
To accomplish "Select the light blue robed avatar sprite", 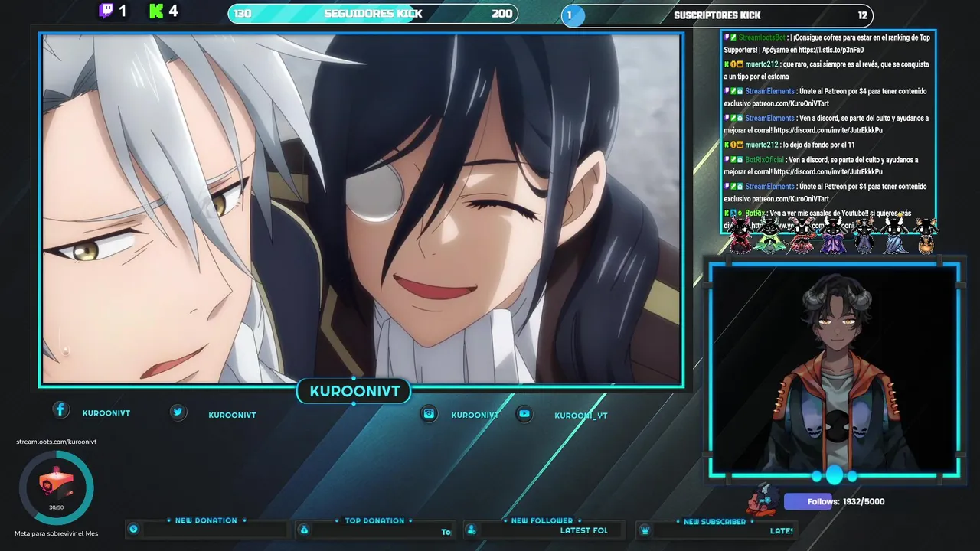I will [894, 235].
